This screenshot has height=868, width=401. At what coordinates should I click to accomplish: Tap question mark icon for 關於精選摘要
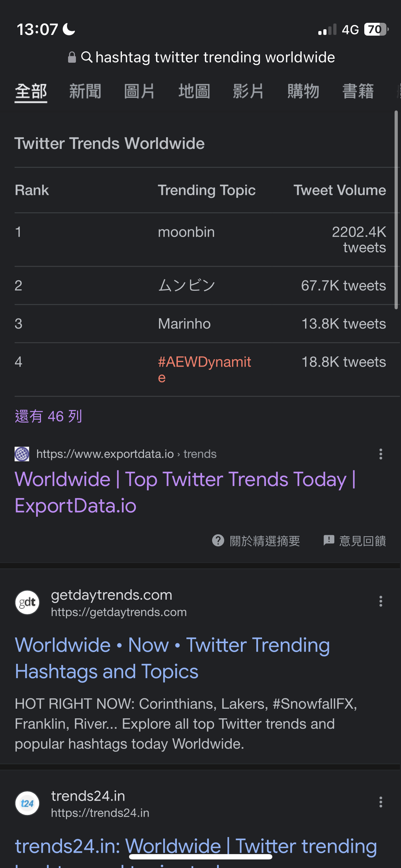[218, 541]
